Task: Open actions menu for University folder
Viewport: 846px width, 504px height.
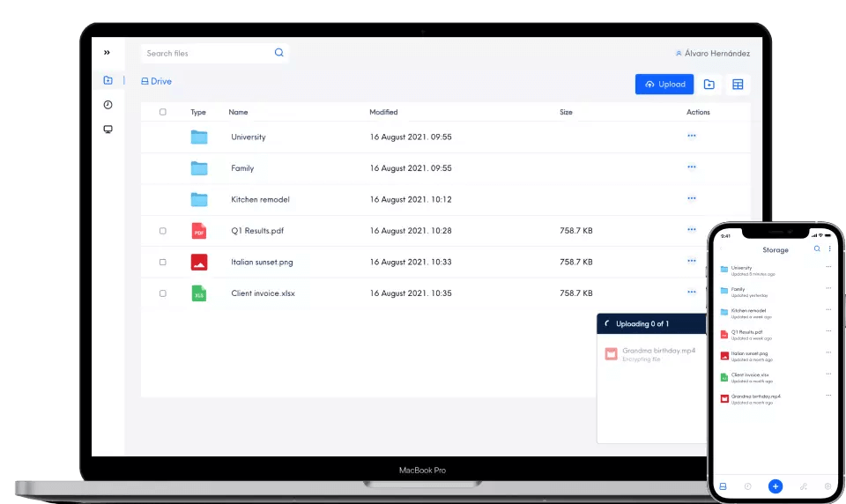Action: (692, 136)
